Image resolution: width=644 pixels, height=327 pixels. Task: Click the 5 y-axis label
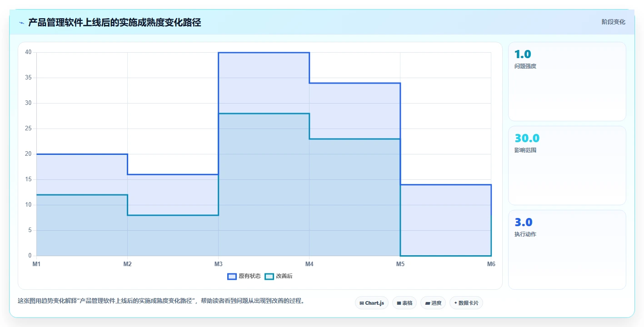[30, 230]
